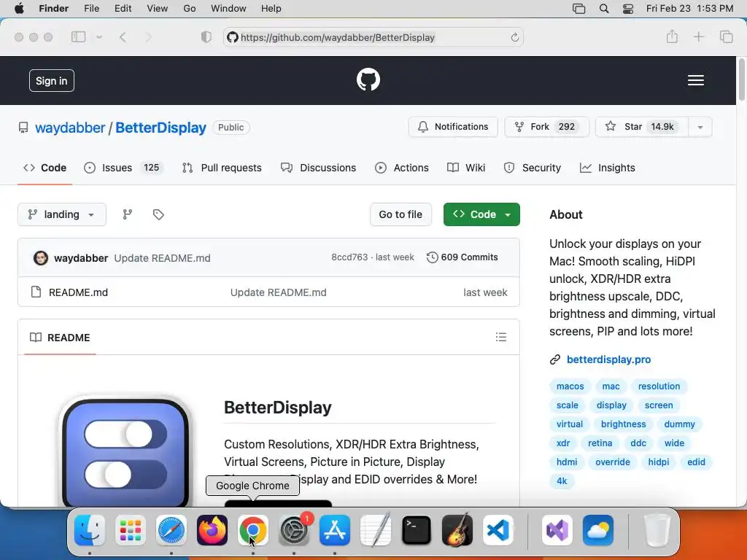Star the BetterDisplay repository
This screenshot has height=560, width=747.
tap(642, 127)
